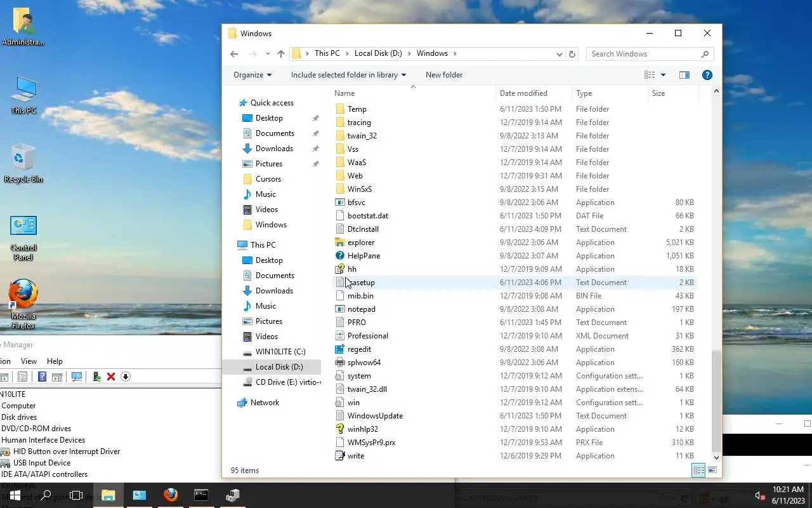The image size is (812, 508).
Task: Open the Organize dropdown menu
Action: pyautogui.click(x=252, y=75)
